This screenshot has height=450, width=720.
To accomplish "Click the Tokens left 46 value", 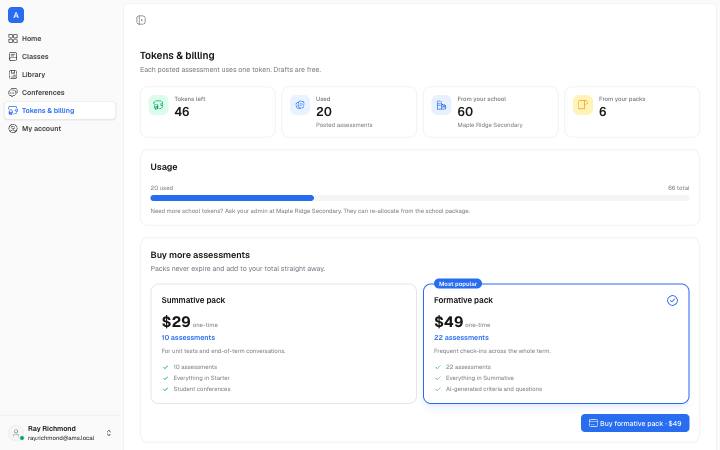I will coord(182,112).
